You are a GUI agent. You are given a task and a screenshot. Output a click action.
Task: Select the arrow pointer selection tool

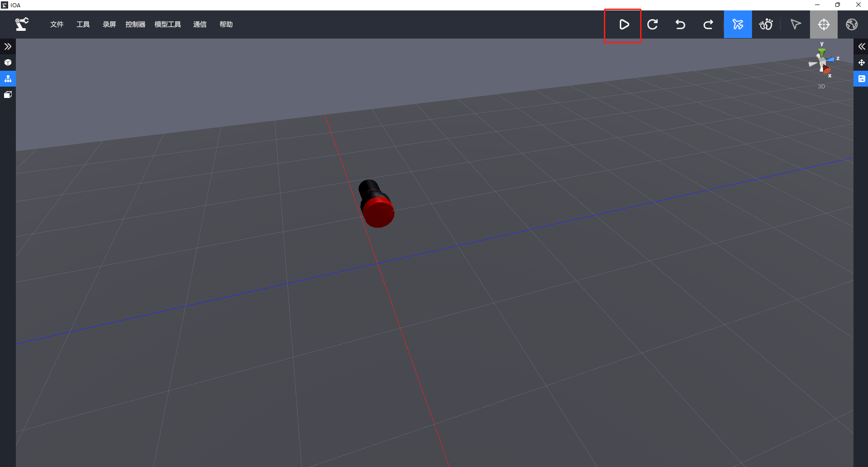tap(796, 24)
